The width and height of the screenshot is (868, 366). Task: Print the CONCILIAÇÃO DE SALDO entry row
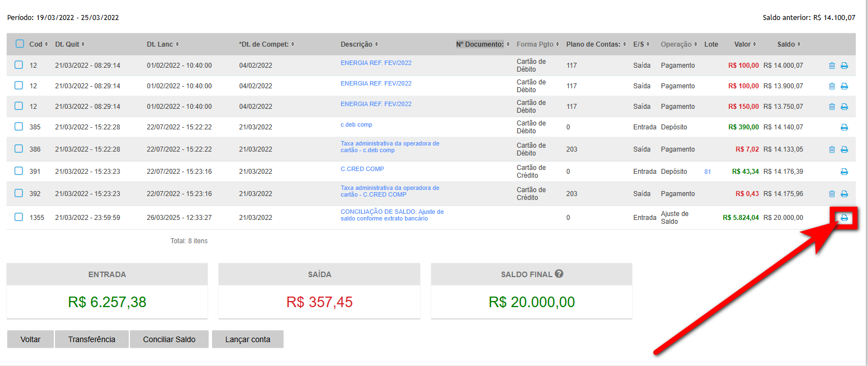(844, 218)
